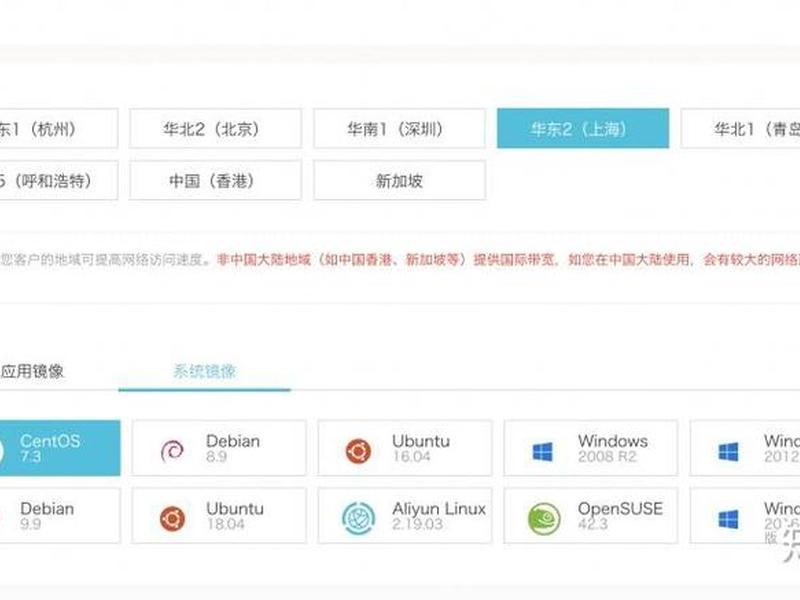Select the CentOS 7.3 image
This screenshot has height=600, width=800.
click(60, 448)
